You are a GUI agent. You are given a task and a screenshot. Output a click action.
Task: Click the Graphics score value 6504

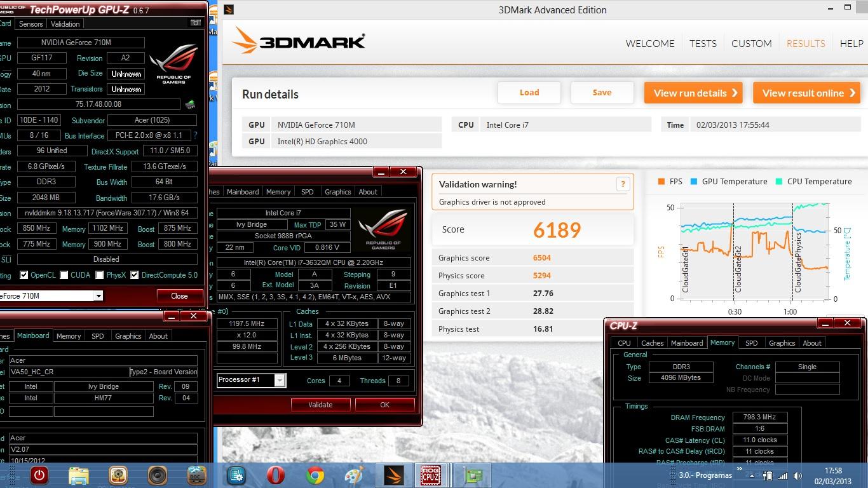click(542, 258)
